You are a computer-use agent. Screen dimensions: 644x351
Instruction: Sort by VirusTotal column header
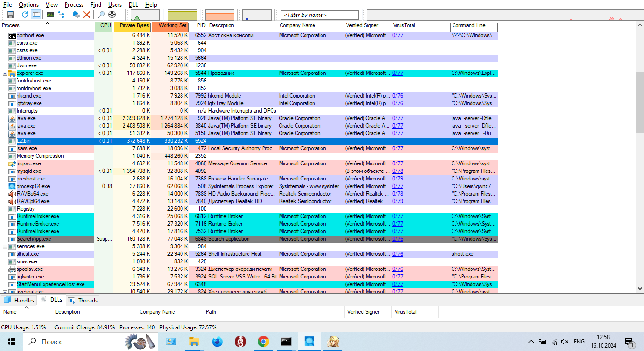tap(421, 26)
